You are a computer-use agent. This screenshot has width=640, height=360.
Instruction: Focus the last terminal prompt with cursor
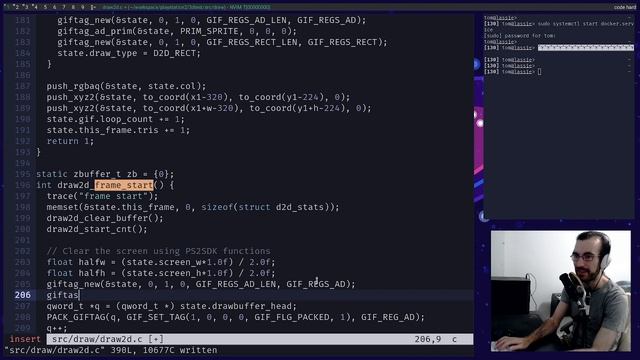tap(513, 72)
